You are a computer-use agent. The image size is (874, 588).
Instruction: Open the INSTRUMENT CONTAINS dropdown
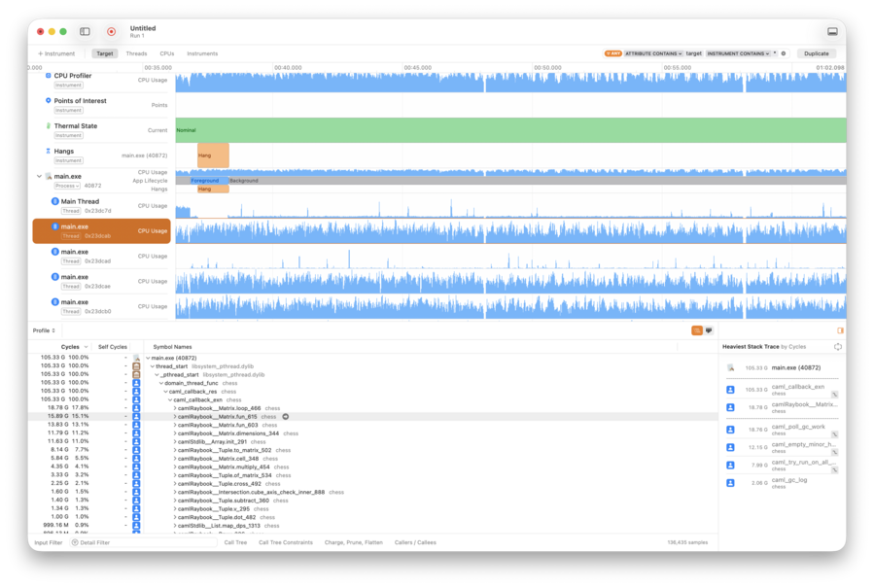(x=736, y=53)
